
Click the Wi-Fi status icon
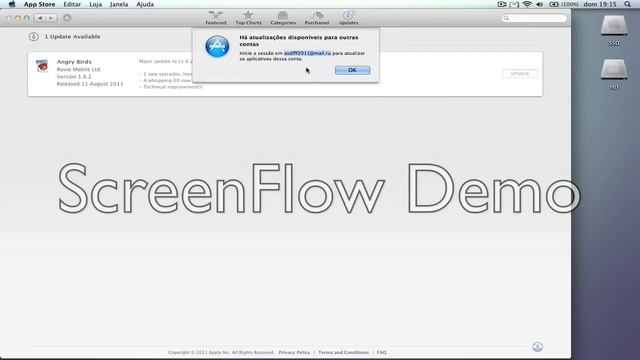point(527,4)
